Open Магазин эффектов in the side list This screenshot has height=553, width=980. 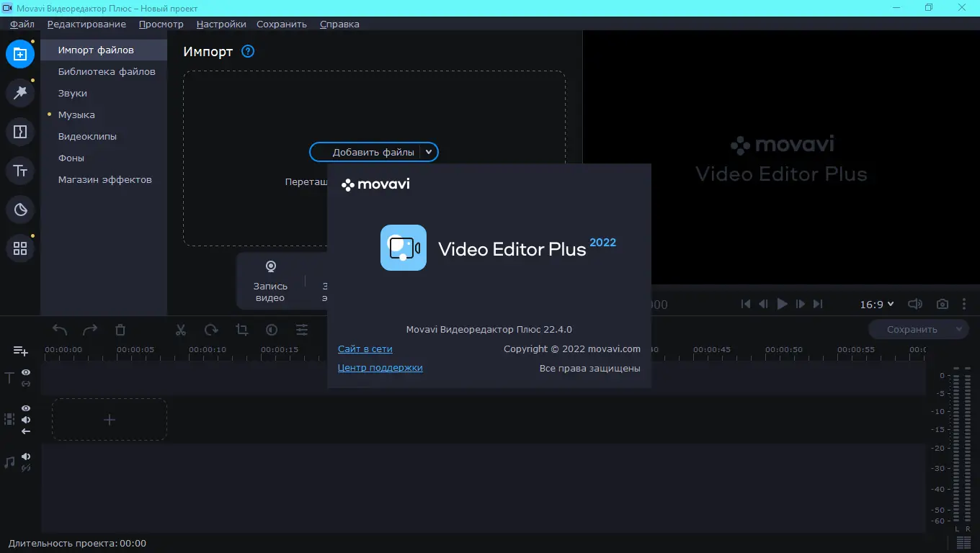pos(104,180)
